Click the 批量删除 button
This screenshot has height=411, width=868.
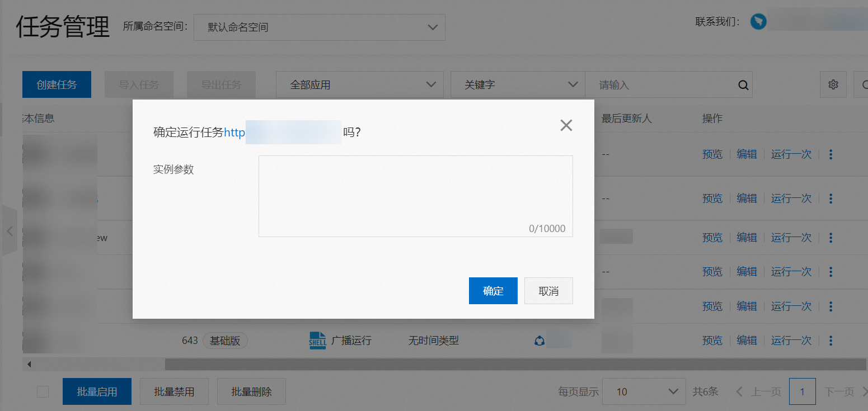pyautogui.click(x=251, y=391)
